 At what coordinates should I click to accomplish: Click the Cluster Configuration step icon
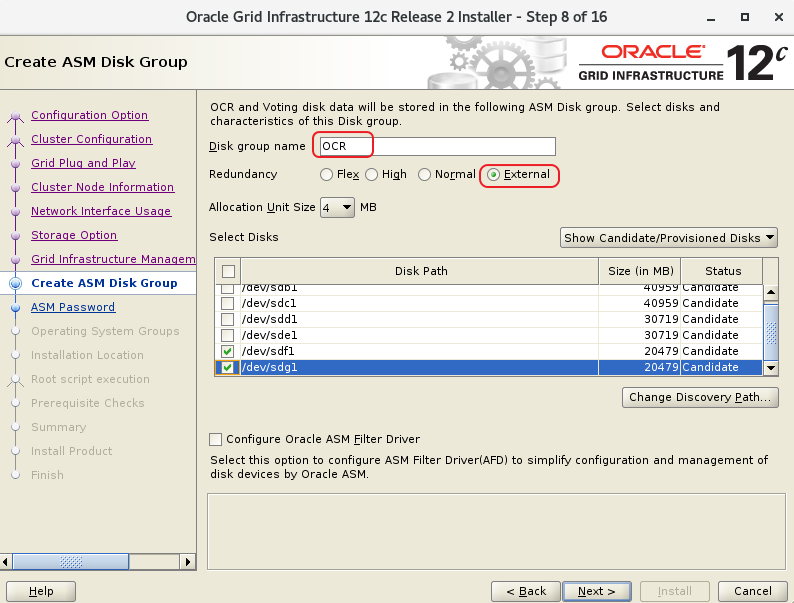(14, 140)
